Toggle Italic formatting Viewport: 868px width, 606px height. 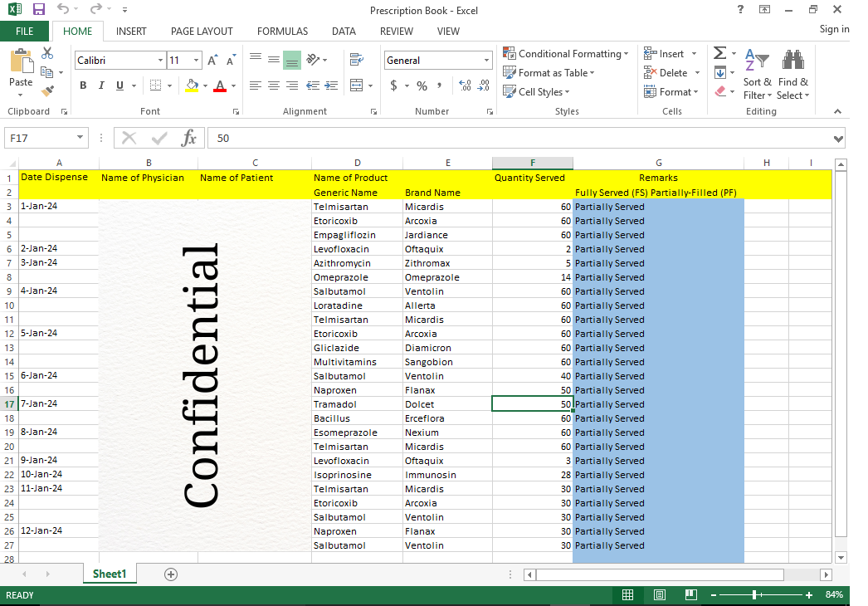[x=101, y=86]
